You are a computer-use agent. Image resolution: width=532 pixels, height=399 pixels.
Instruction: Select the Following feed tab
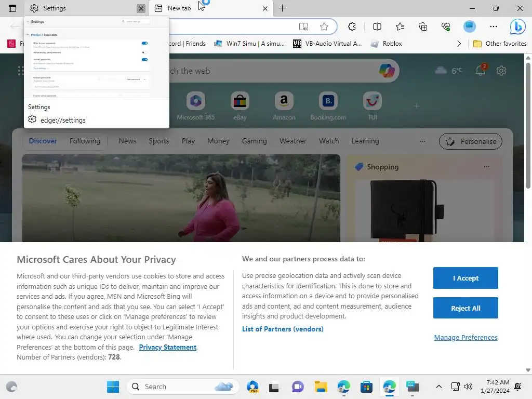coord(85,141)
